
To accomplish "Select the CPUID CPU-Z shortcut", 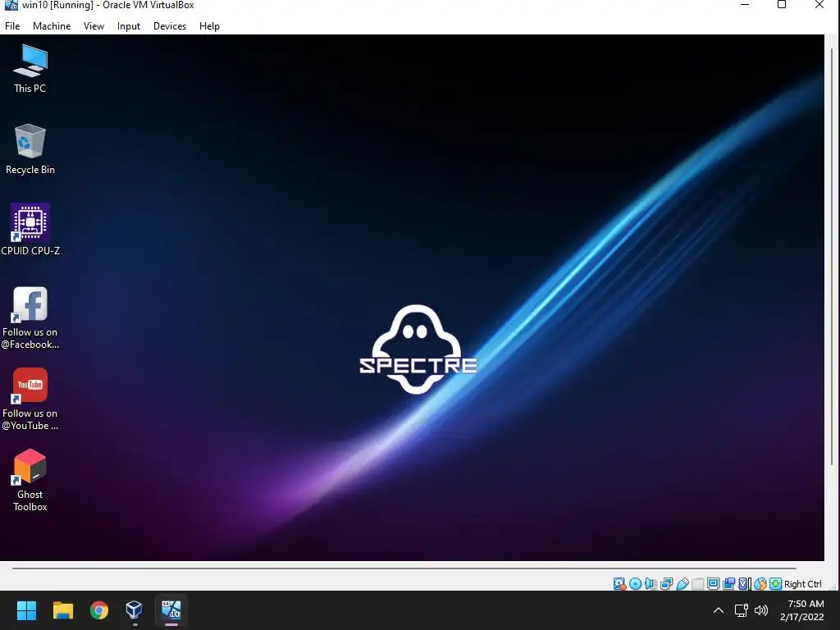I will 30,230.
